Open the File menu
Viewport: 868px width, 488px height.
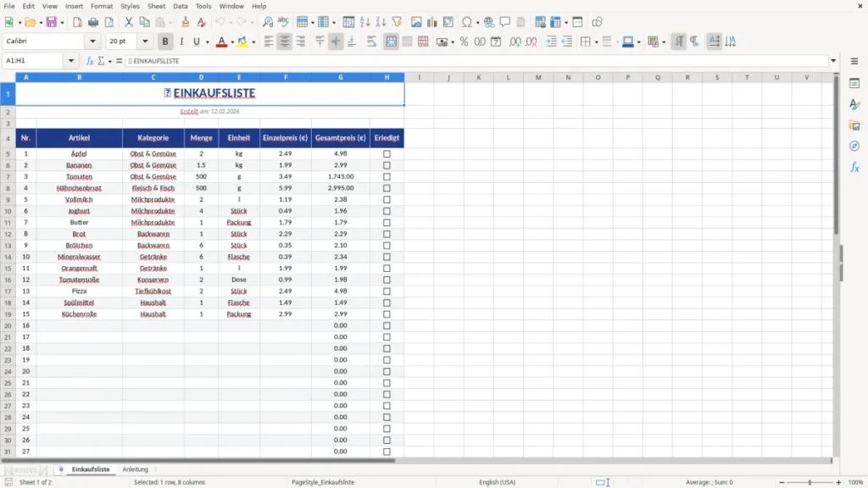[9, 6]
